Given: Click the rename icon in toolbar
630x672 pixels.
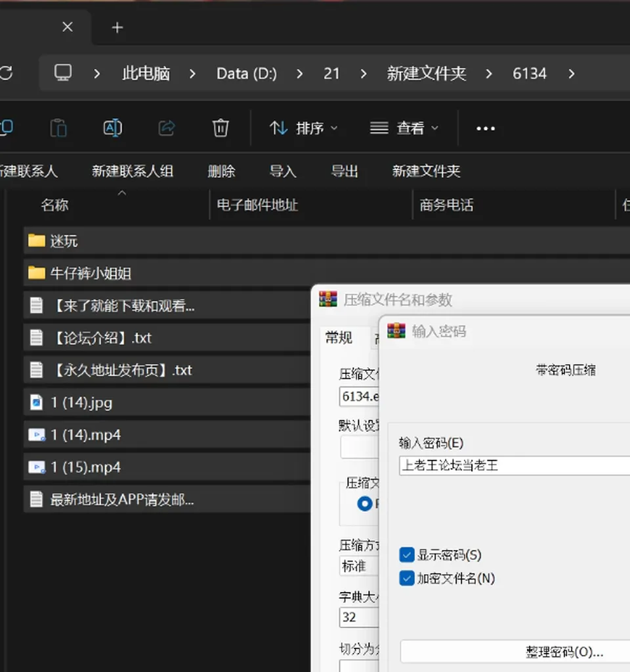Looking at the screenshot, I should pos(113,128).
